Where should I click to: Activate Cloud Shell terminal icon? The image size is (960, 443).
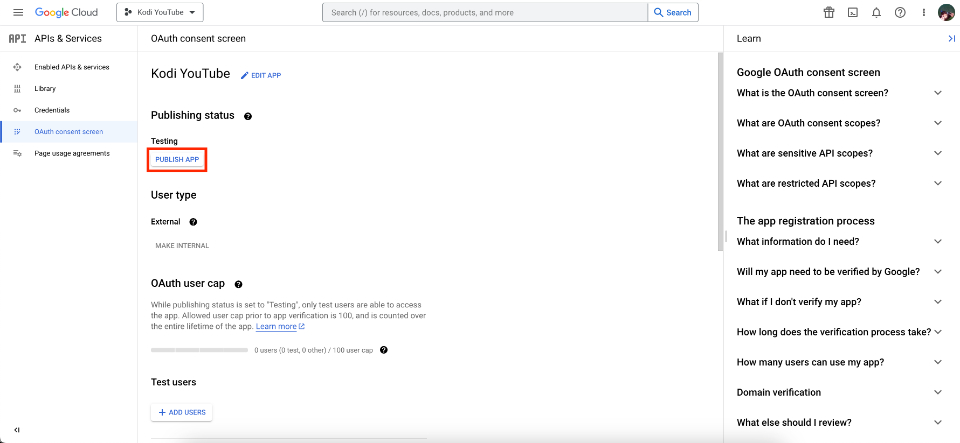852,12
